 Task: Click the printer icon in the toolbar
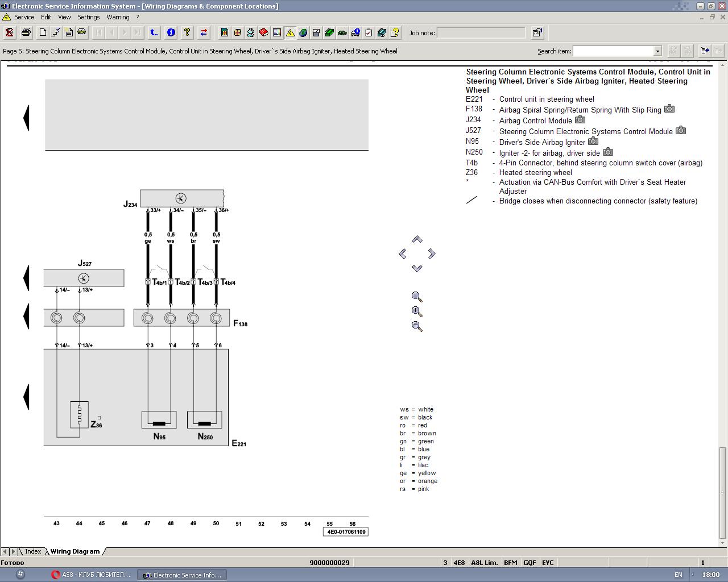coord(26,32)
